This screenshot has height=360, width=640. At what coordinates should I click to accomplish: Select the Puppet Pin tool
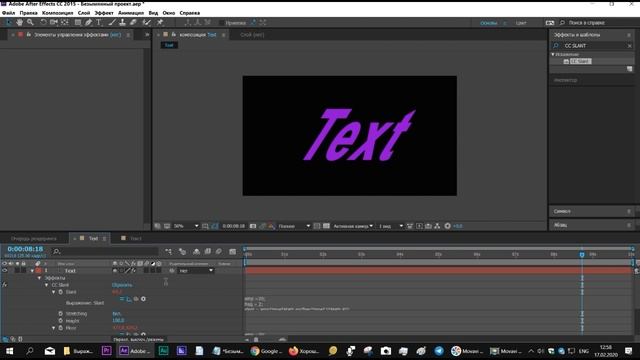click(x=160, y=22)
